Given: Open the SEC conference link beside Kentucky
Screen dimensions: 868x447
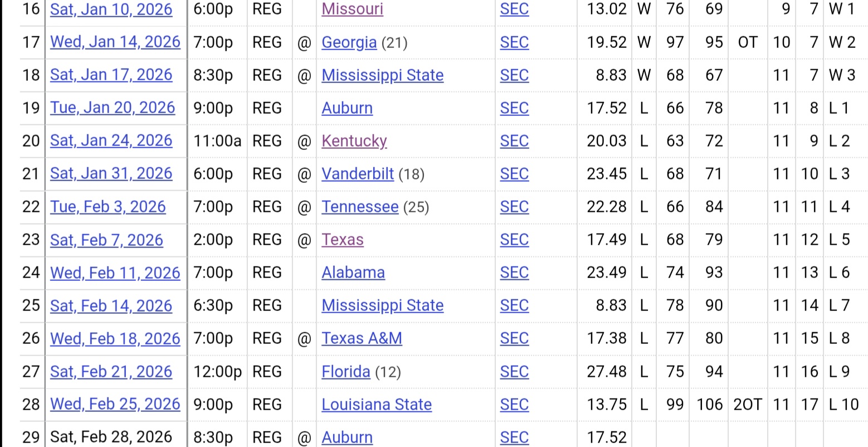Looking at the screenshot, I should pyautogui.click(x=514, y=141).
